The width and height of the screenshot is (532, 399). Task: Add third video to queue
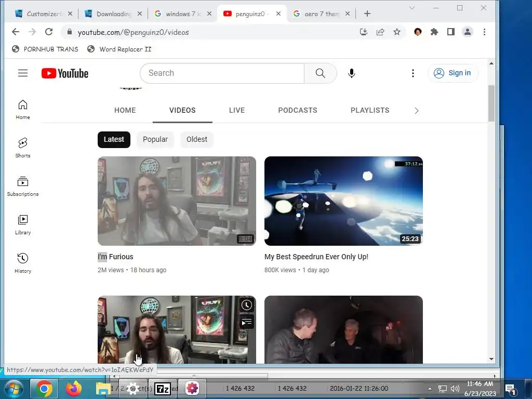(x=247, y=322)
